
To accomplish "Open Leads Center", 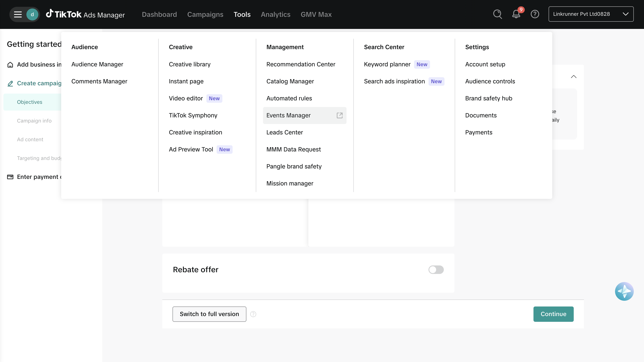I will [285, 132].
